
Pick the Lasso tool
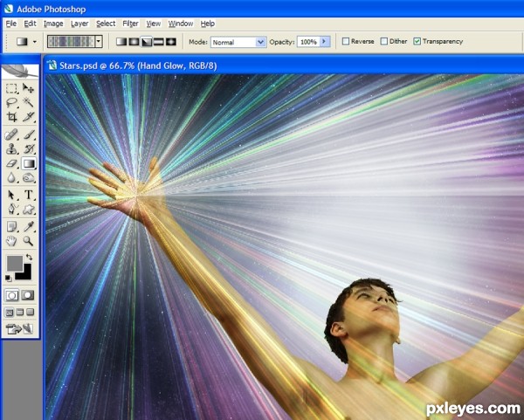click(11, 102)
